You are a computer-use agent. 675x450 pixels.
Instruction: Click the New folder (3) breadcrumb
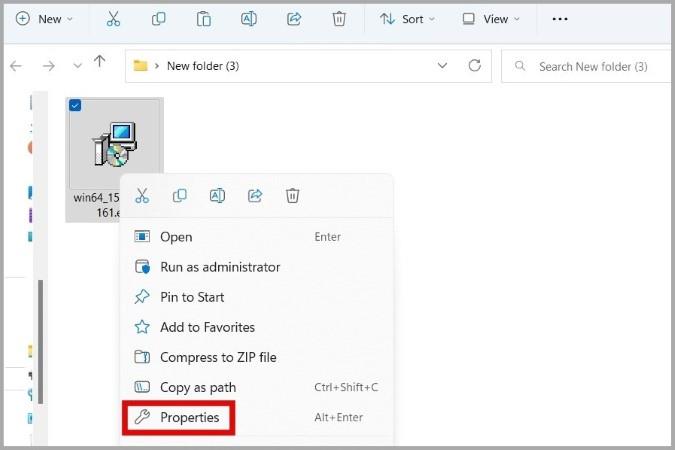coord(203,66)
